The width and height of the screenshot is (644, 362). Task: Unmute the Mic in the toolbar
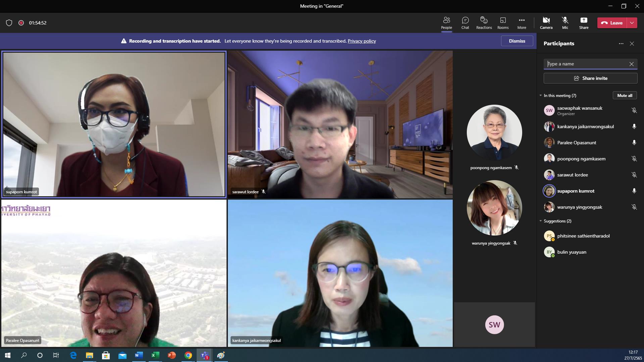click(x=565, y=23)
